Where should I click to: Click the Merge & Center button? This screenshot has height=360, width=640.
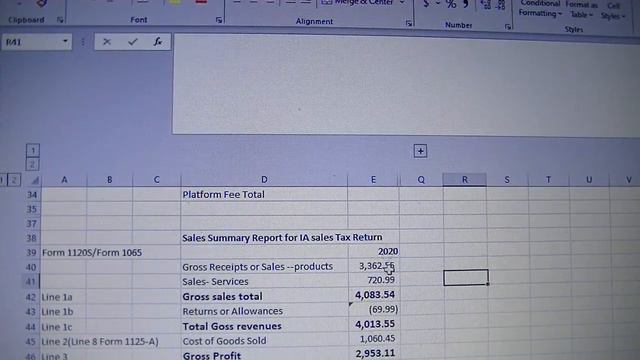pos(357,2)
